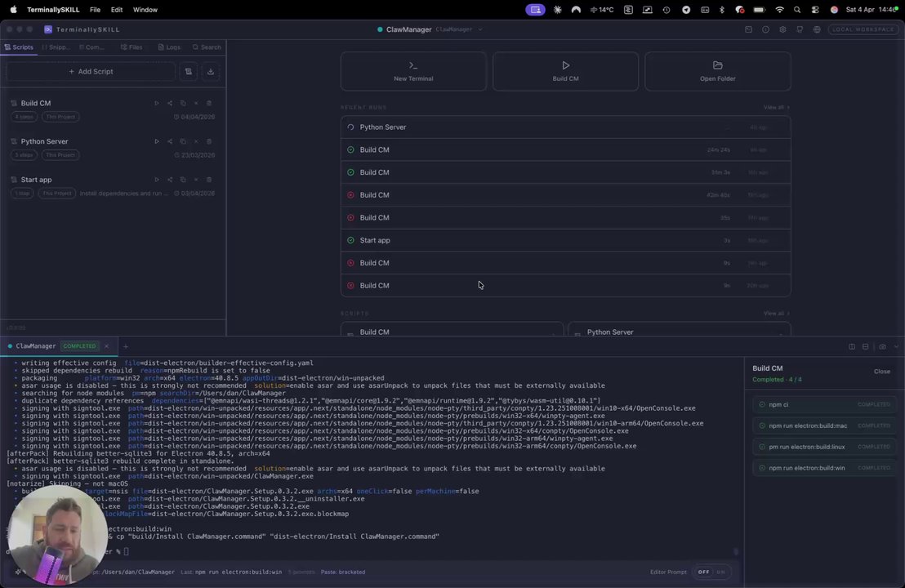Click the camera snapshot icon in the terminal toolbar

pyautogui.click(x=882, y=347)
